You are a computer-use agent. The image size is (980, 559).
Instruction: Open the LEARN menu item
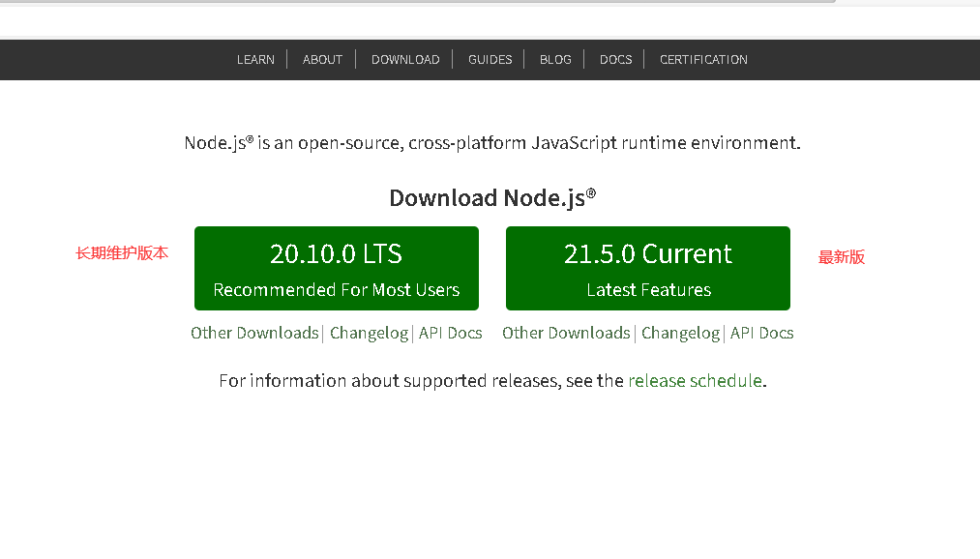coord(255,60)
